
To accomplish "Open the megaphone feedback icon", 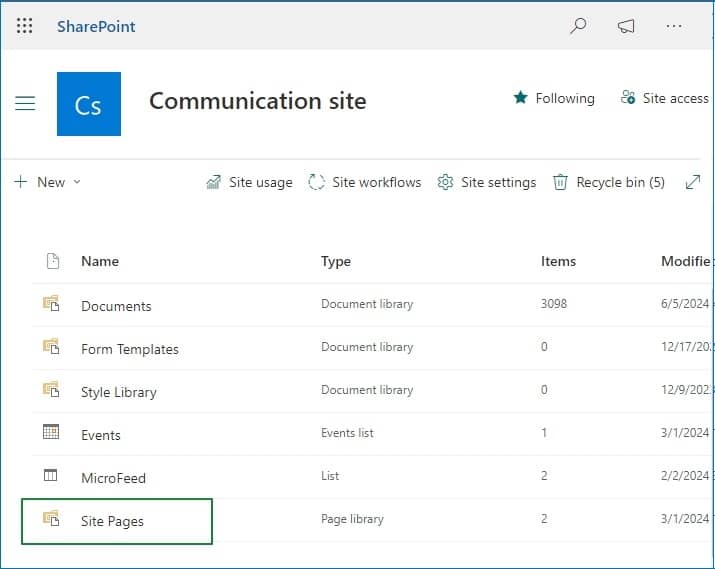I will click(x=626, y=26).
